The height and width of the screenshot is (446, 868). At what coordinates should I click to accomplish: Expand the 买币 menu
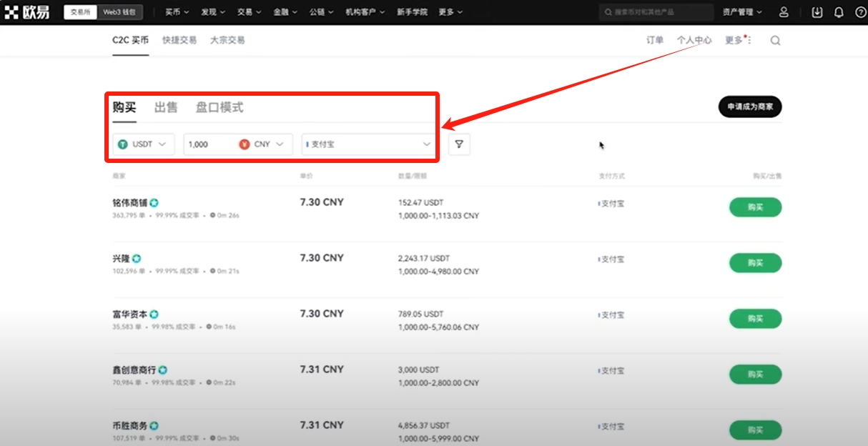[x=177, y=12]
